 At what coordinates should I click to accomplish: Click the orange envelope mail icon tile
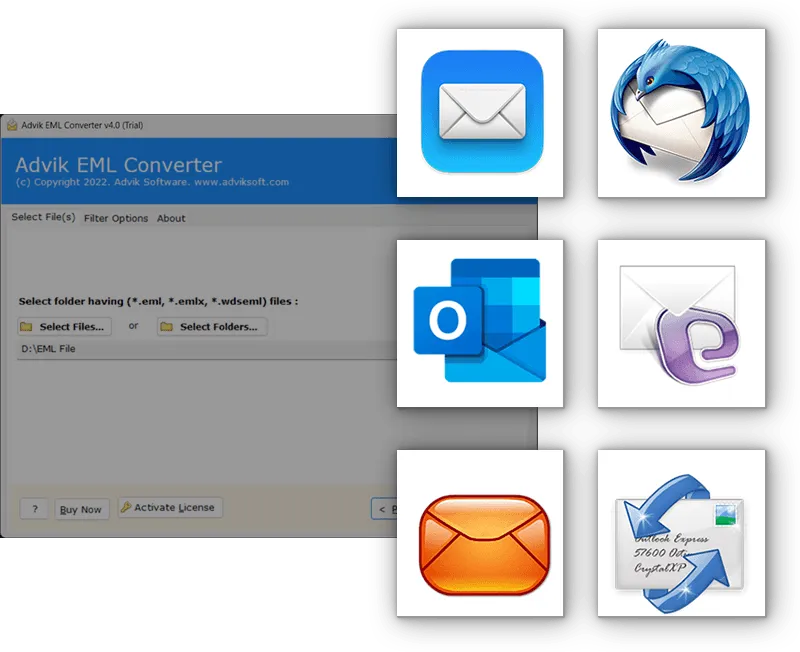pyautogui.click(x=480, y=533)
